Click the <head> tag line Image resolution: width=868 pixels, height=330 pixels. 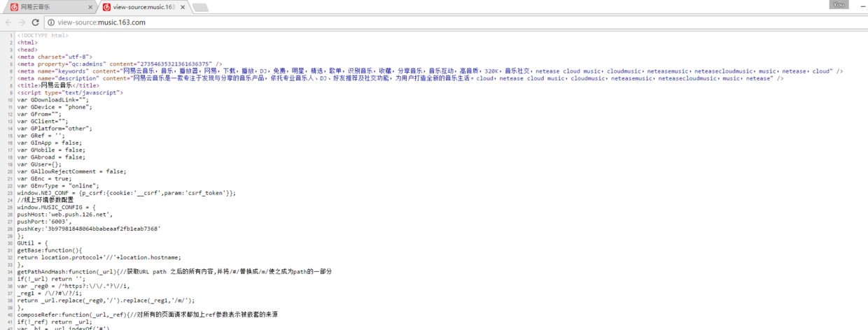27,50
